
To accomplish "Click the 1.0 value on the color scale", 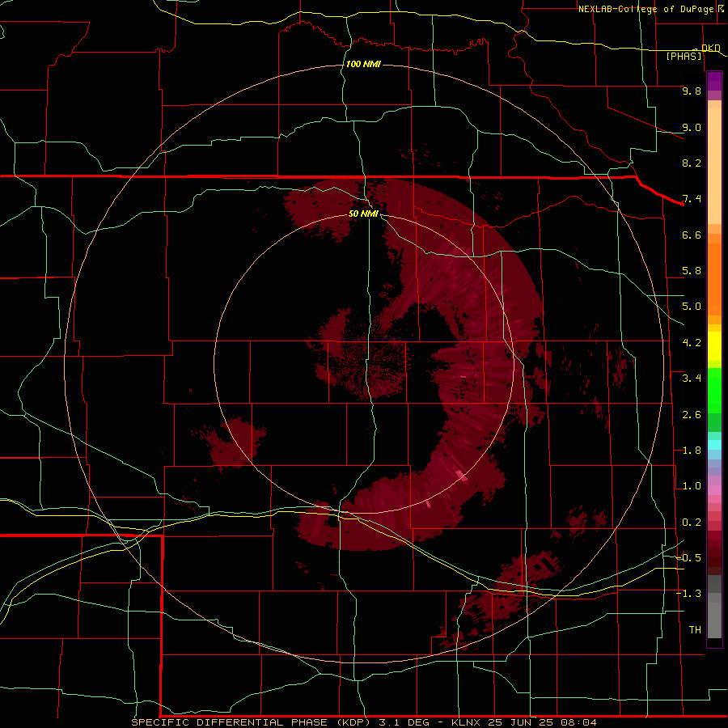I will (x=692, y=486).
